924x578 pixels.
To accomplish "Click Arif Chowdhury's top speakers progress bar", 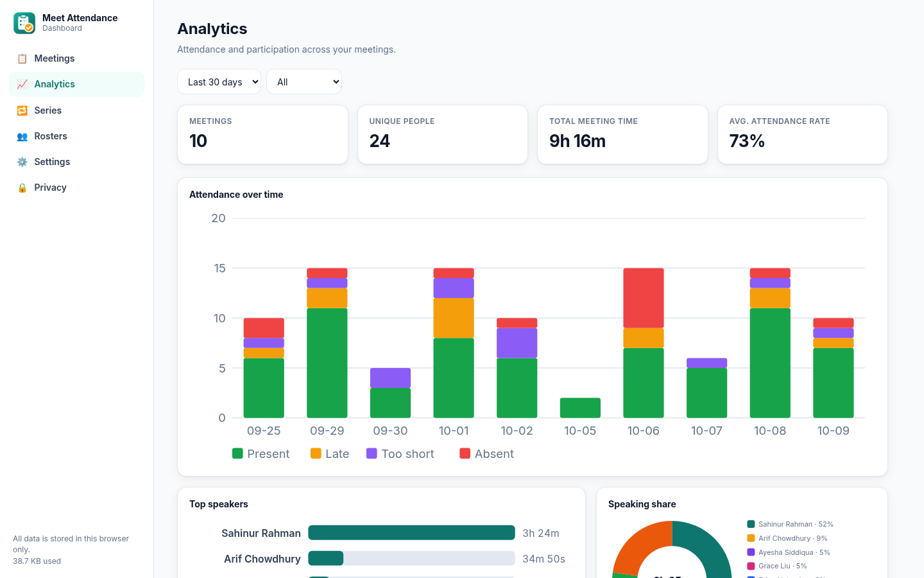I will (x=411, y=559).
